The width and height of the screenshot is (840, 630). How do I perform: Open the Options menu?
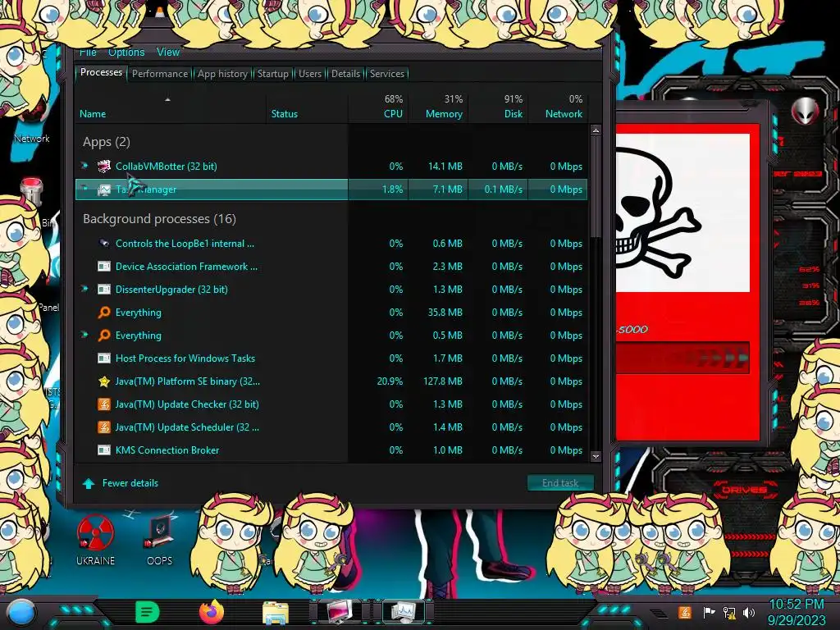click(126, 52)
